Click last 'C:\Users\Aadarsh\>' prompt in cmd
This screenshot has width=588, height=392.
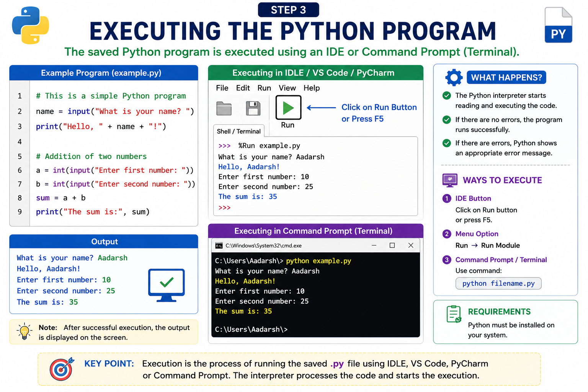251,330
